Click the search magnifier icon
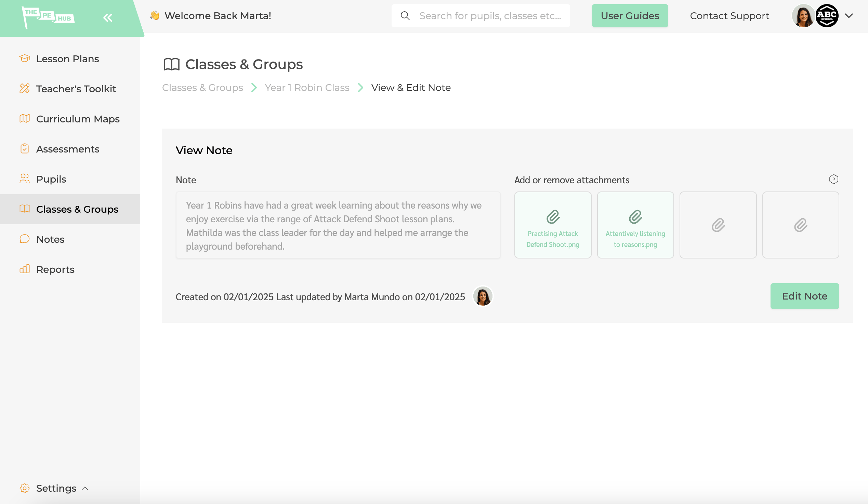 pos(405,15)
